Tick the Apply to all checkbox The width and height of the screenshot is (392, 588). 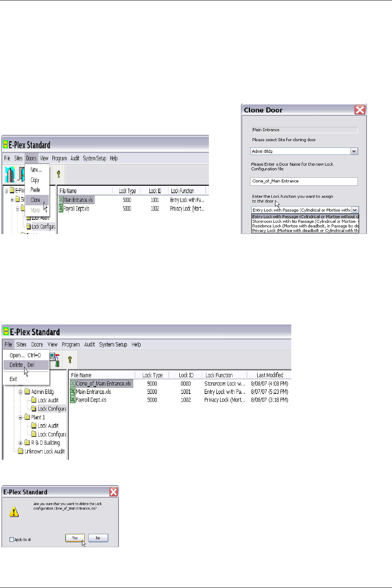tap(12, 539)
